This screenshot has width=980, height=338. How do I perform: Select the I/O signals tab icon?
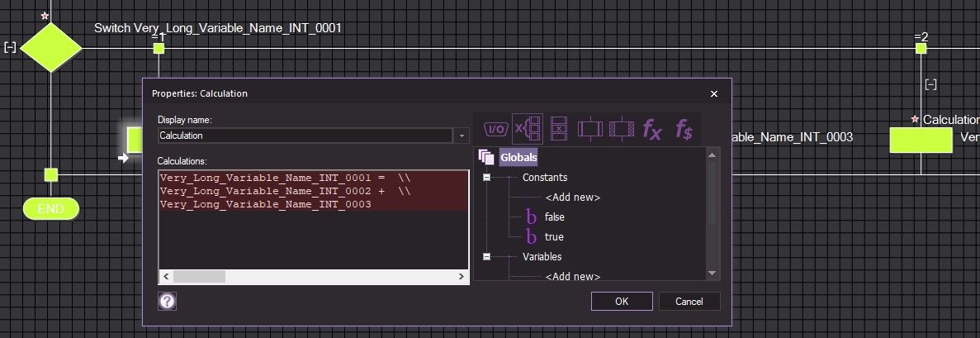[x=495, y=129]
